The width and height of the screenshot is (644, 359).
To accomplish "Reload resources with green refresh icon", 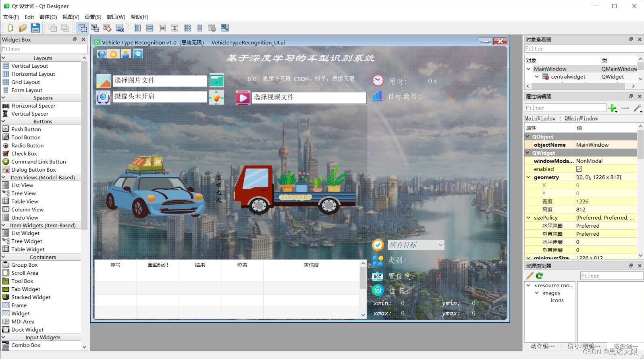I will coord(539,276).
